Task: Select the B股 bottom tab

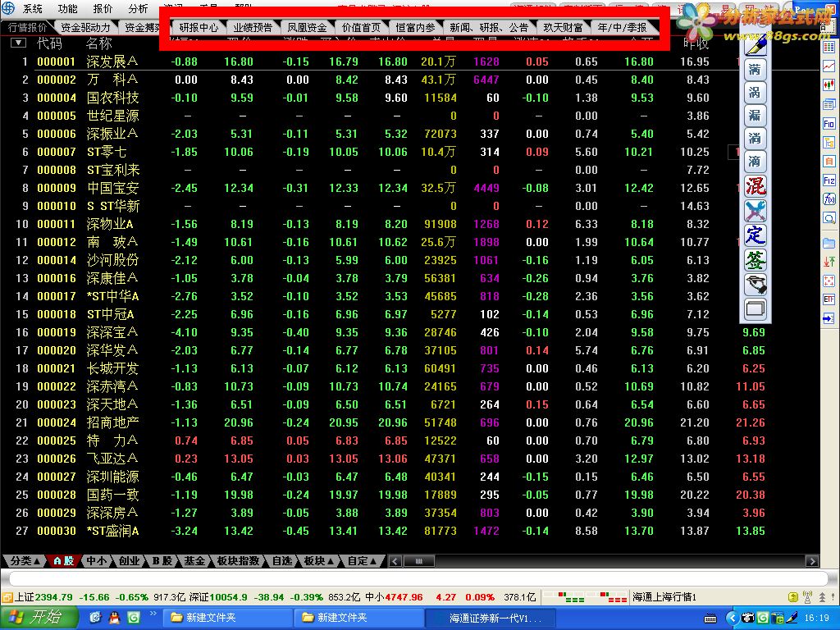Action: (x=162, y=561)
